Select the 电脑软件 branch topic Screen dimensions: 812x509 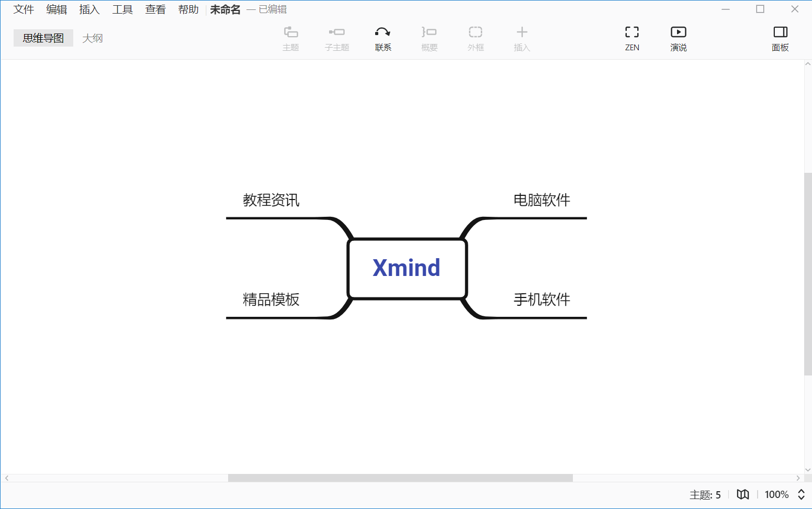click(542, 200)
